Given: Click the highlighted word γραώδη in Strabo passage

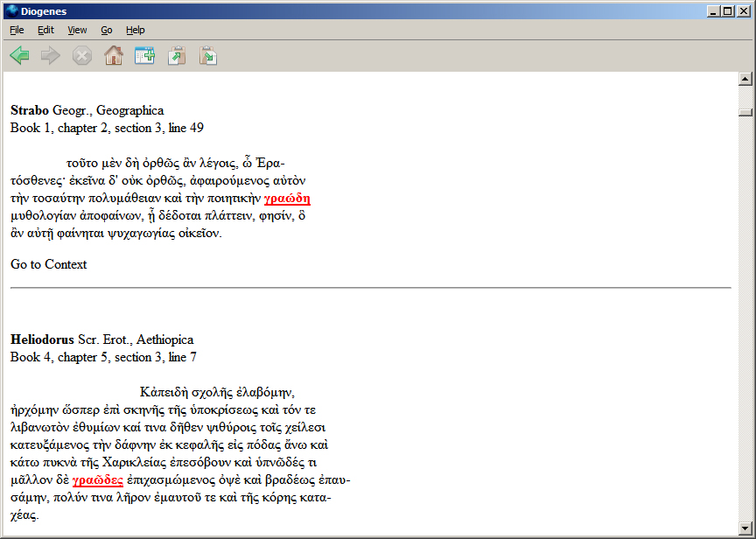Looking at the screenshot, I should (287, 199).
